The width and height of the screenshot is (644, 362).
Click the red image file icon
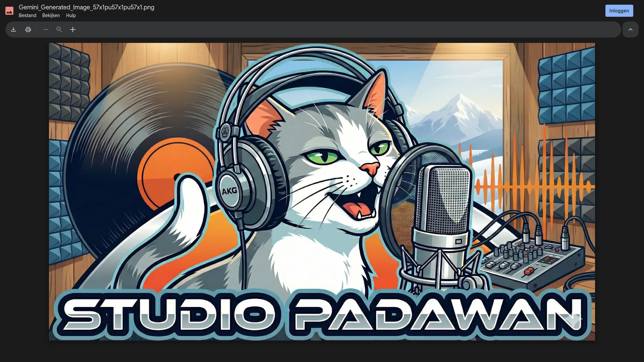coord(9,11)
